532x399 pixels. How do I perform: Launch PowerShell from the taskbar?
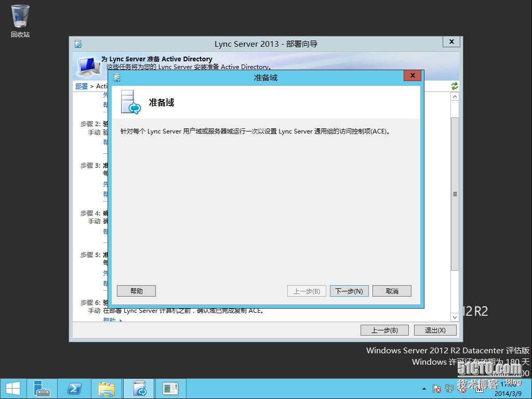[74, 389]
